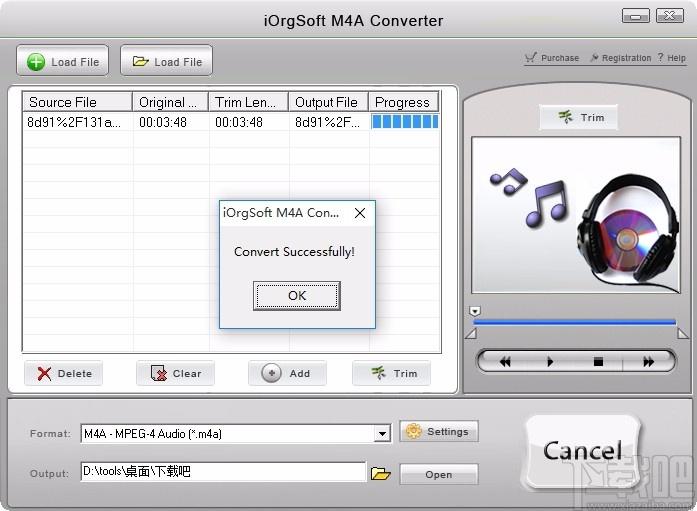Viewport: 697px width, 511px height.
Task: Click the Trim button below file list
Action: [392, 373]
